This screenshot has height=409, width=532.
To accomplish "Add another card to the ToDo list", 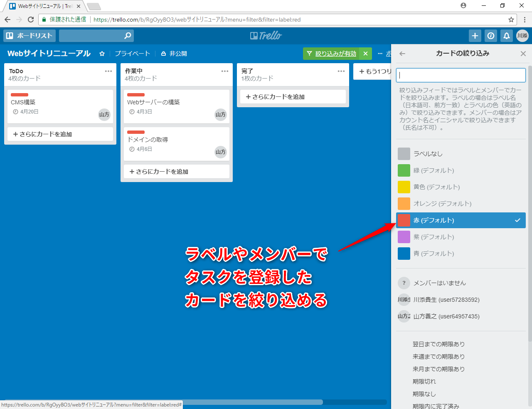I will (60, 134).
